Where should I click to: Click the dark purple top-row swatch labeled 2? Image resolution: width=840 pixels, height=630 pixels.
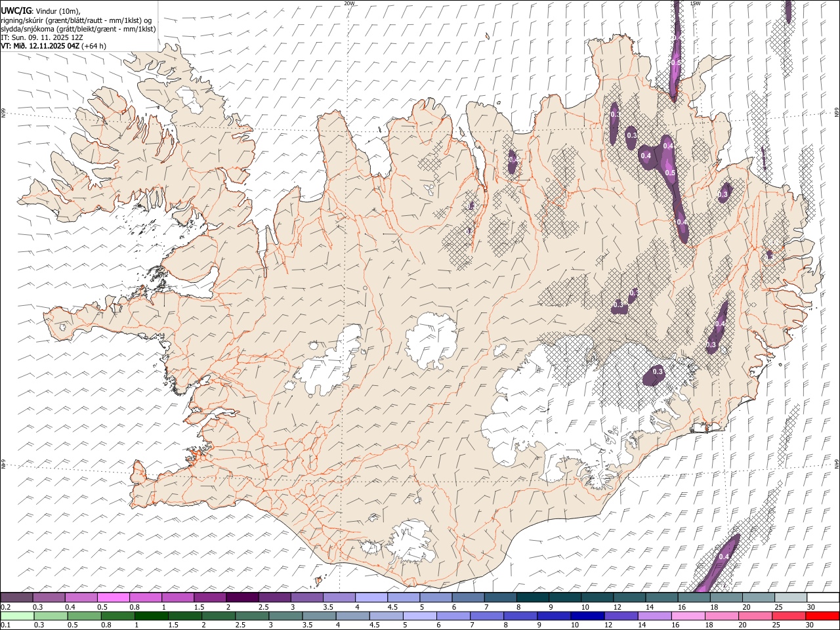point(242,597)
